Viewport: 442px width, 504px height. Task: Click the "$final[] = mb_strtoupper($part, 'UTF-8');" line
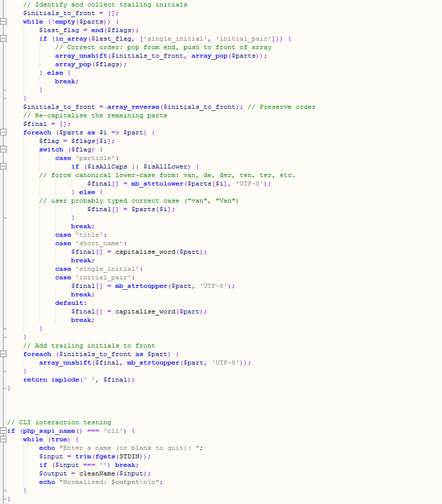pos(153,286)
